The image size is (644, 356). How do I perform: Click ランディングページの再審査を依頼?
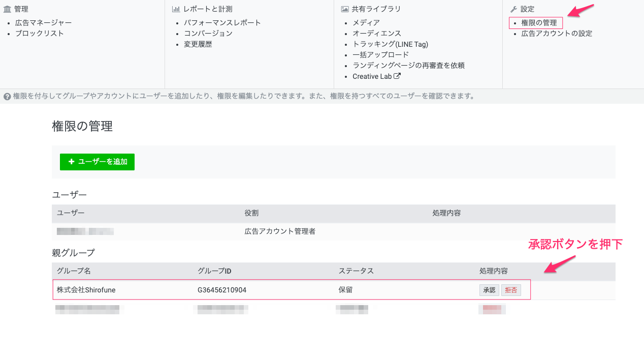coord(408,66)
